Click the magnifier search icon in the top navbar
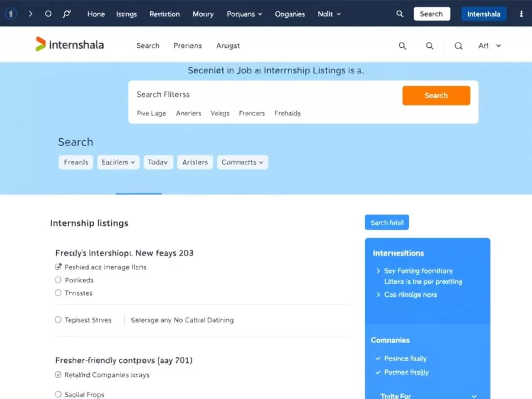 point(400,13)
